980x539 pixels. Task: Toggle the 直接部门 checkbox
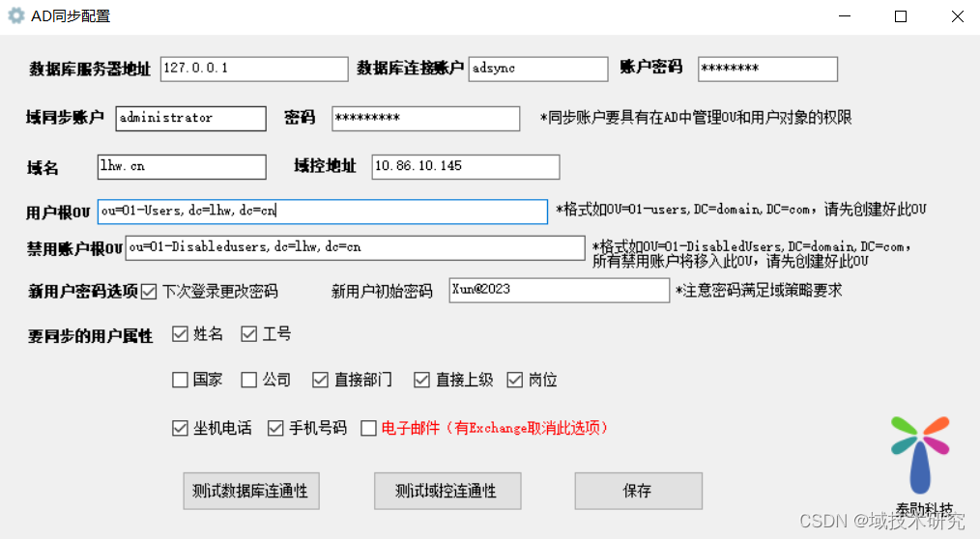[x=320, y=380]
